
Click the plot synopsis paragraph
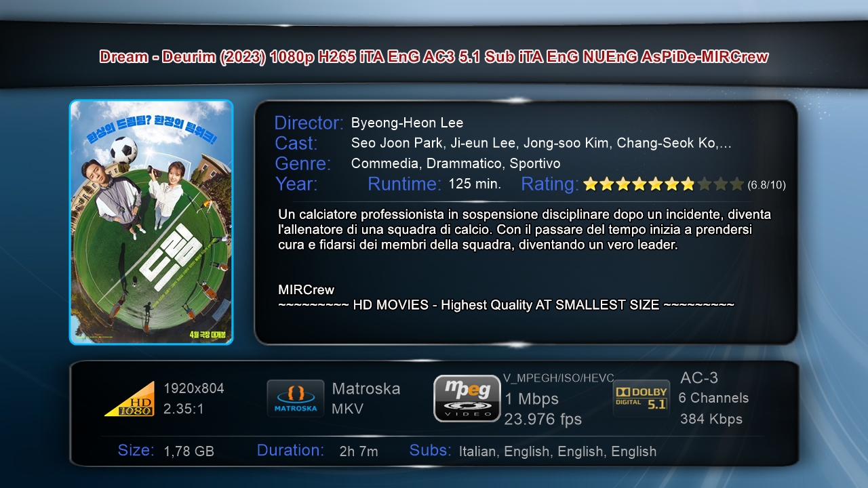[524, 230]
